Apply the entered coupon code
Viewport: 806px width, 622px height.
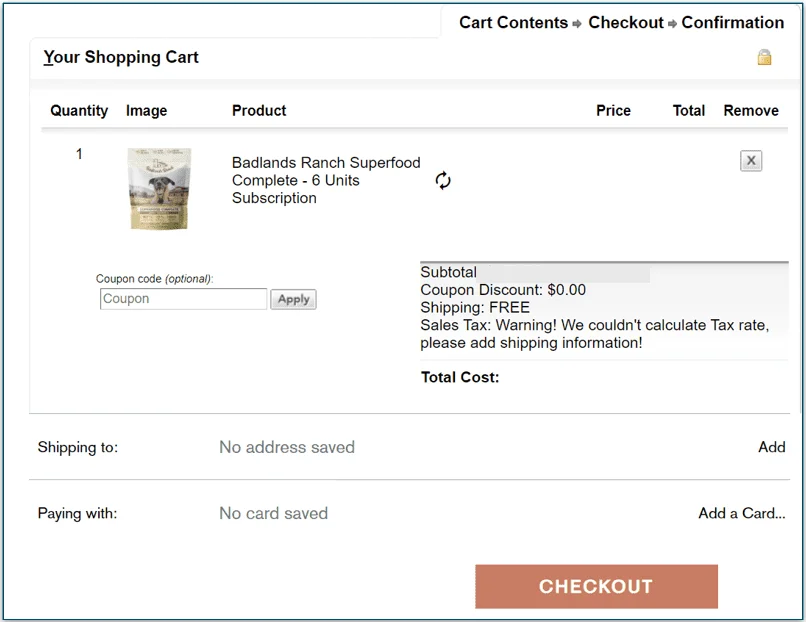point(293,299)
